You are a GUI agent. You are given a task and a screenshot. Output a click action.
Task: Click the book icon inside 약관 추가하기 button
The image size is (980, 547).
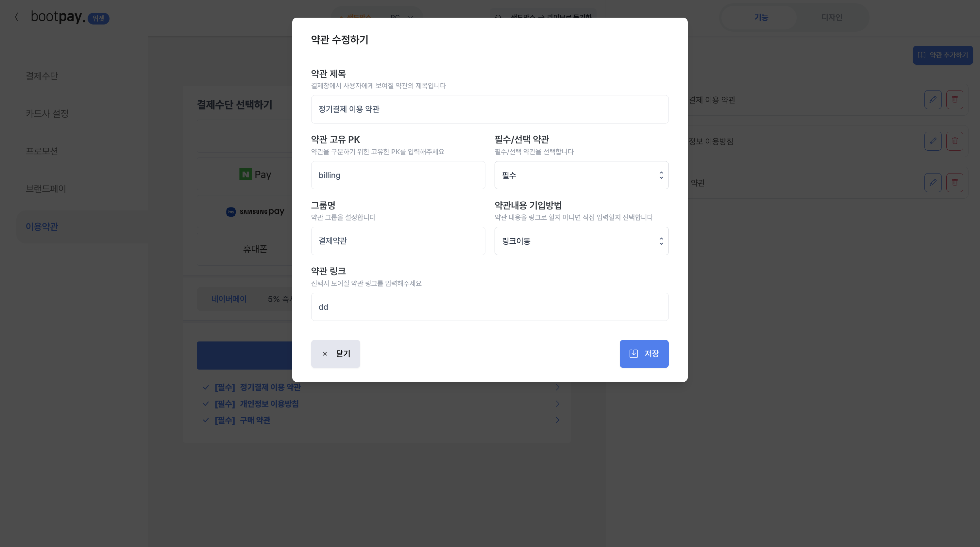(922, 55)
